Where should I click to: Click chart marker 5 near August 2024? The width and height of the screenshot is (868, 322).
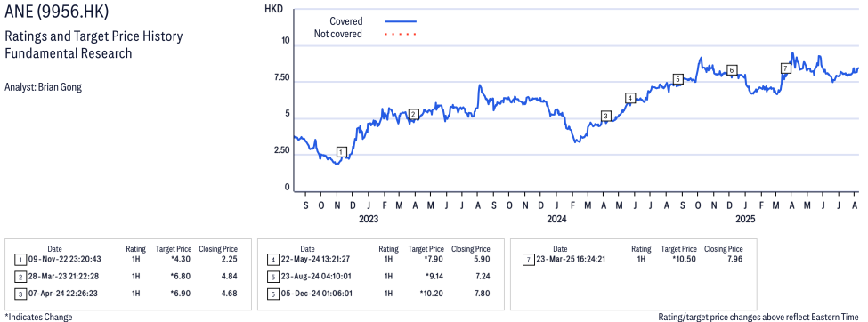678,79
